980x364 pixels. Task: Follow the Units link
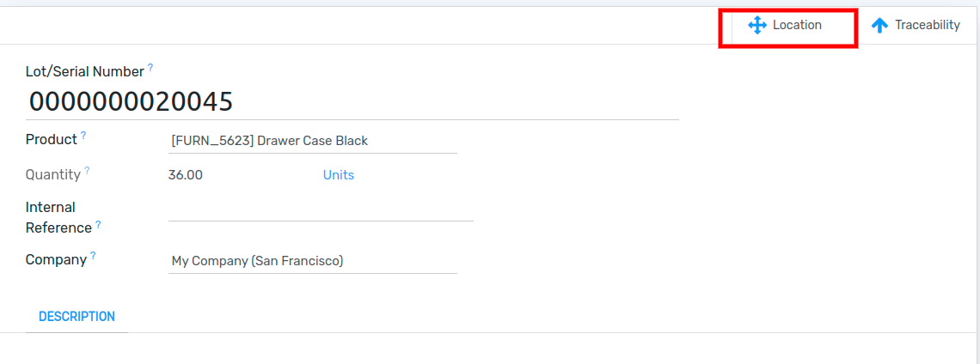click(x=338, y=175)
